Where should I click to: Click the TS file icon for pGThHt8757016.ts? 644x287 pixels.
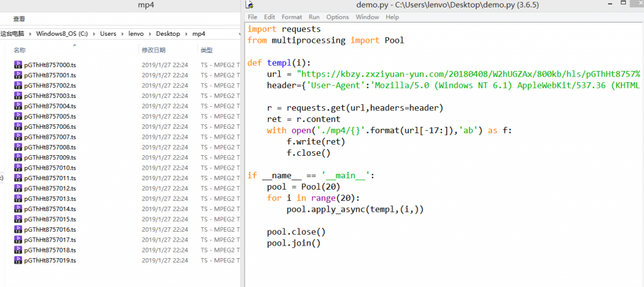point(18,229)
